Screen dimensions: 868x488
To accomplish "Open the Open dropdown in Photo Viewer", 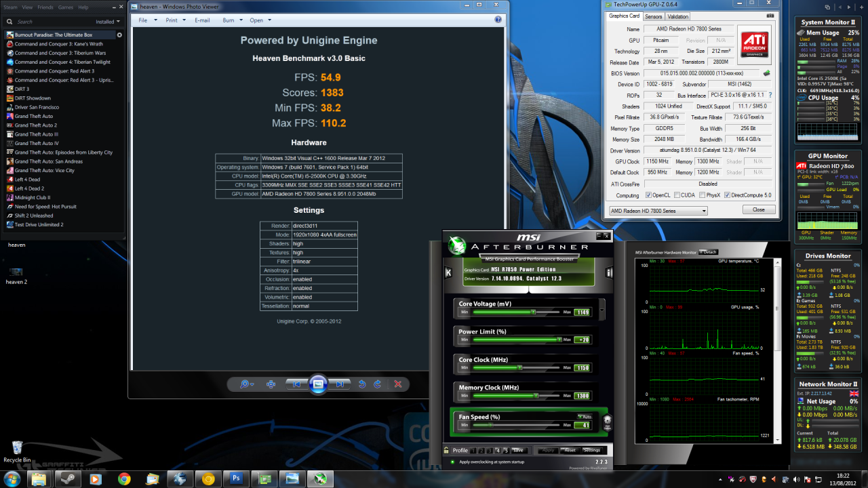I will pyautogui.click(x=260, y=20).
